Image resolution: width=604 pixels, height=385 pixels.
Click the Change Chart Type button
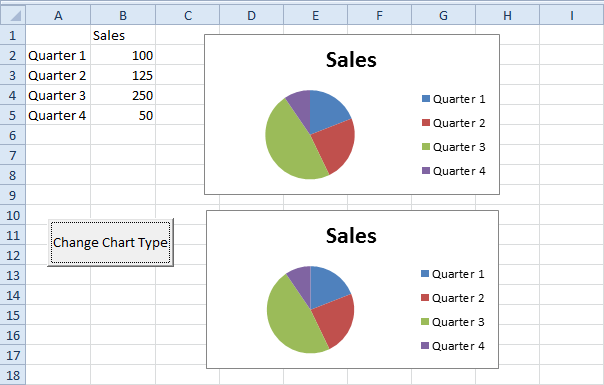111,242
